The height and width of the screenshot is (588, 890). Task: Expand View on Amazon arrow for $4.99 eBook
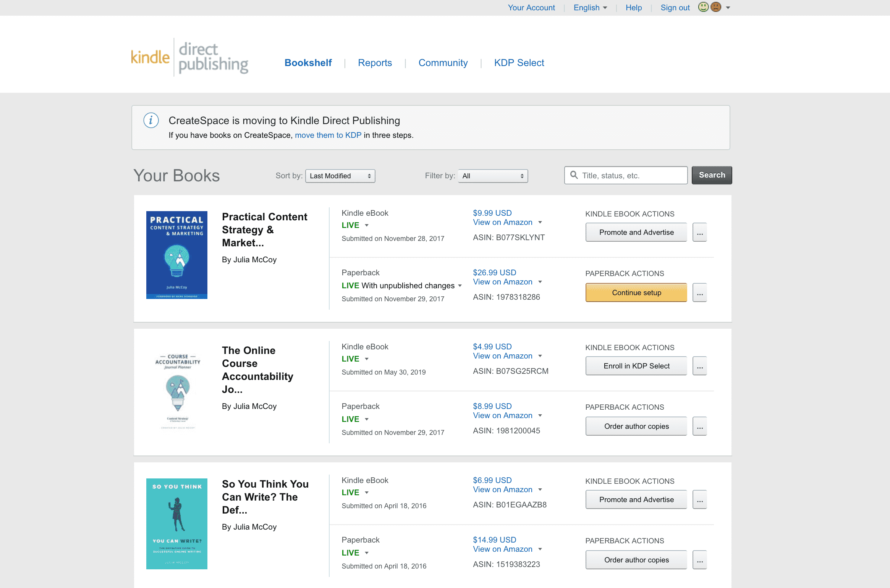pos(540,356)
